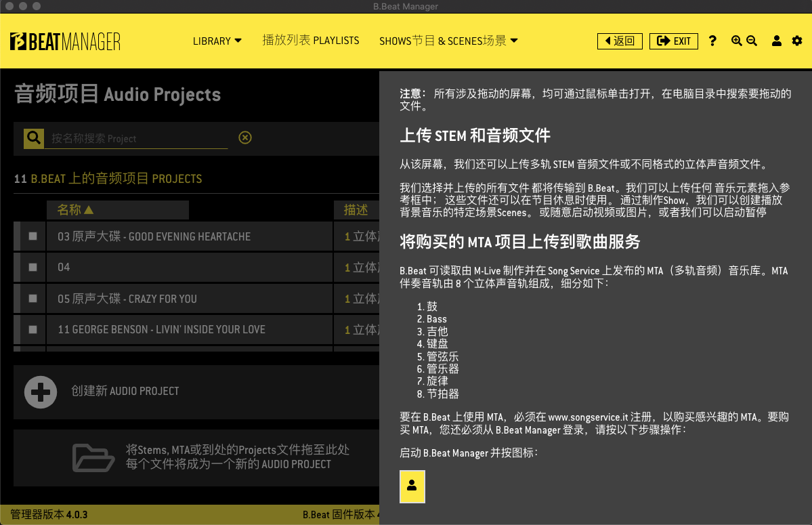
Task: Open the 播放列表 PLAYLISTS menu
Action: click(x=311, y=41)
